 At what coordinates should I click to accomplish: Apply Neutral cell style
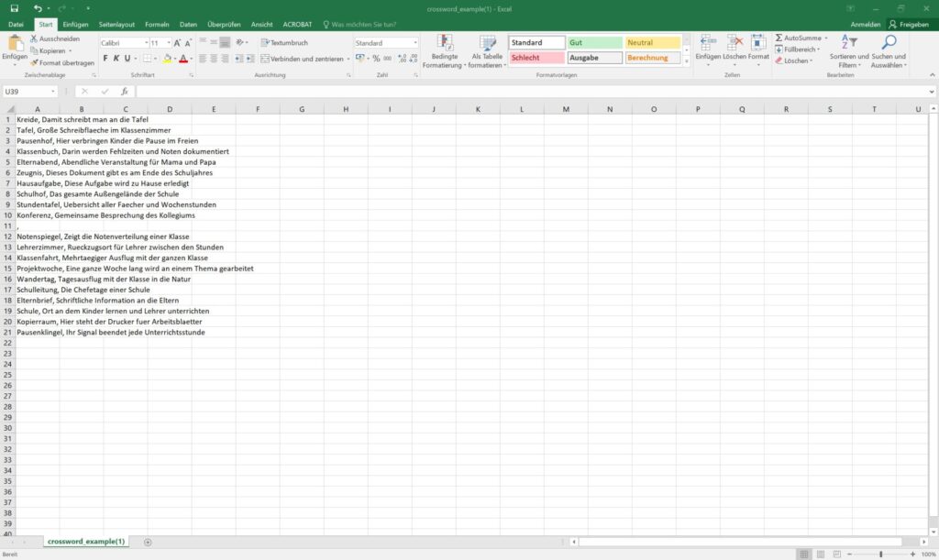[x=653, y=42]
